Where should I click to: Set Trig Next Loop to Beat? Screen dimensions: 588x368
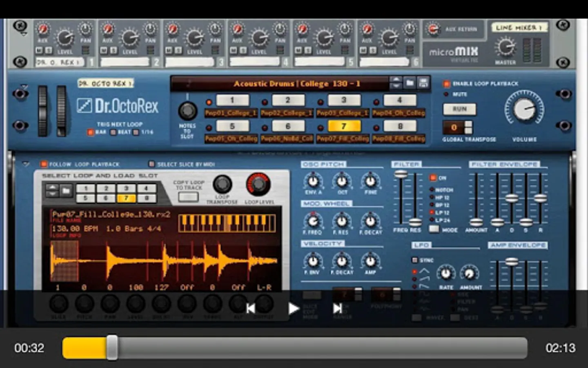pos(114,132)
